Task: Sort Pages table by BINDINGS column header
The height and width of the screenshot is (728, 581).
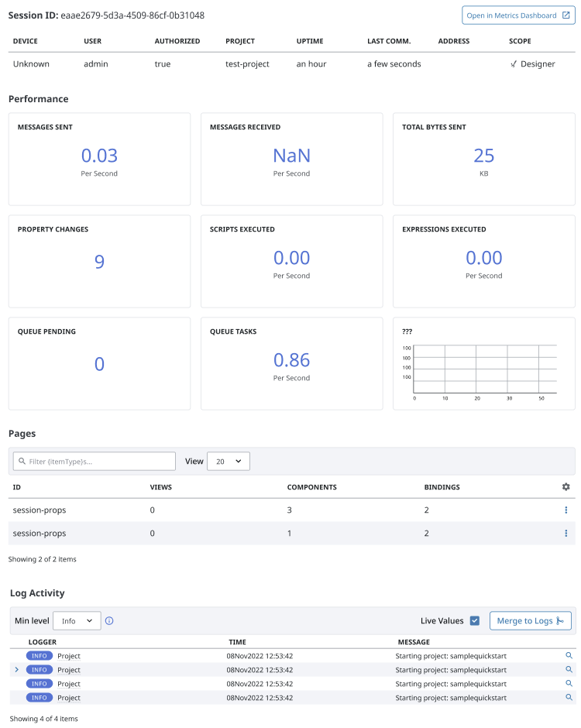Action: 442,487
